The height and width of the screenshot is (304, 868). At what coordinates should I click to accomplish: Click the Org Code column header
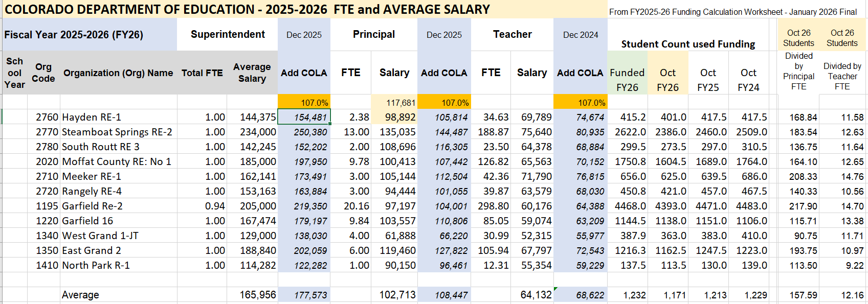(43, 73)
